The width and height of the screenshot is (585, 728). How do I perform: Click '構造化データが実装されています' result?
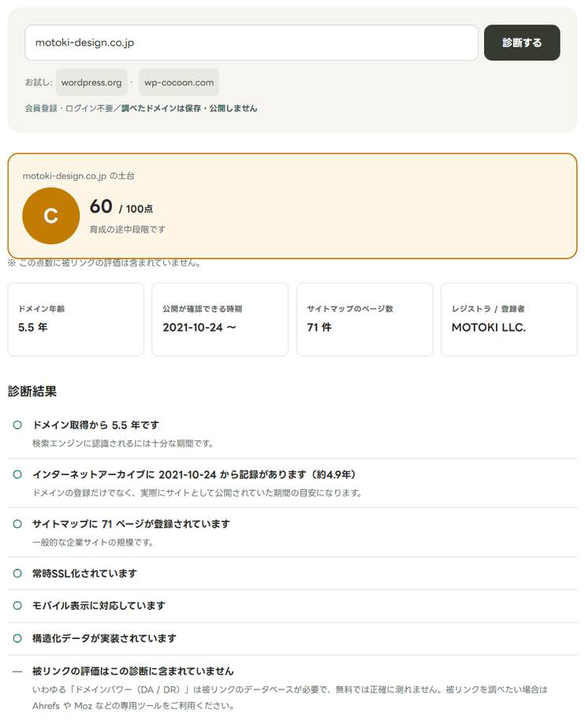104,638
